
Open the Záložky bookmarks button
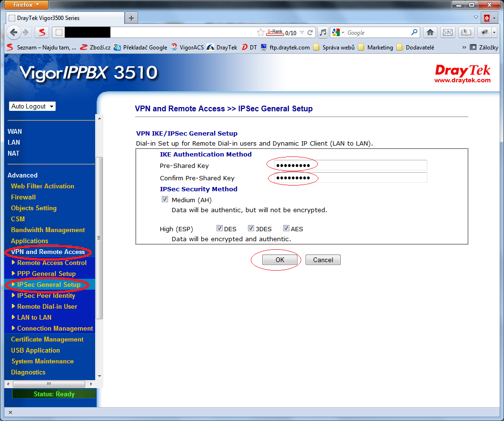tap(484, 47)
